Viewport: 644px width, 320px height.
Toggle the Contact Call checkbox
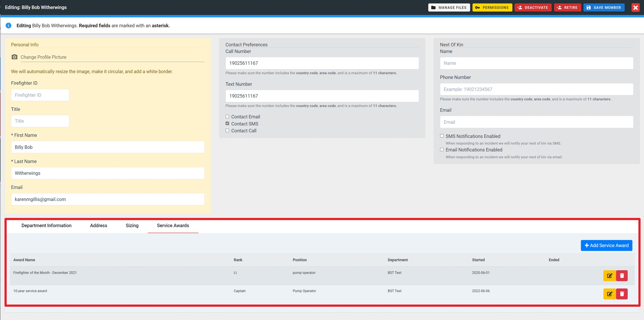(x=227, y=131)
